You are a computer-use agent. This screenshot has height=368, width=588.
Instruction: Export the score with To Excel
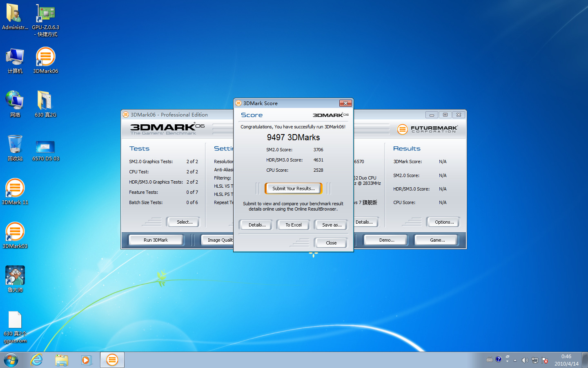coord(293,225)
